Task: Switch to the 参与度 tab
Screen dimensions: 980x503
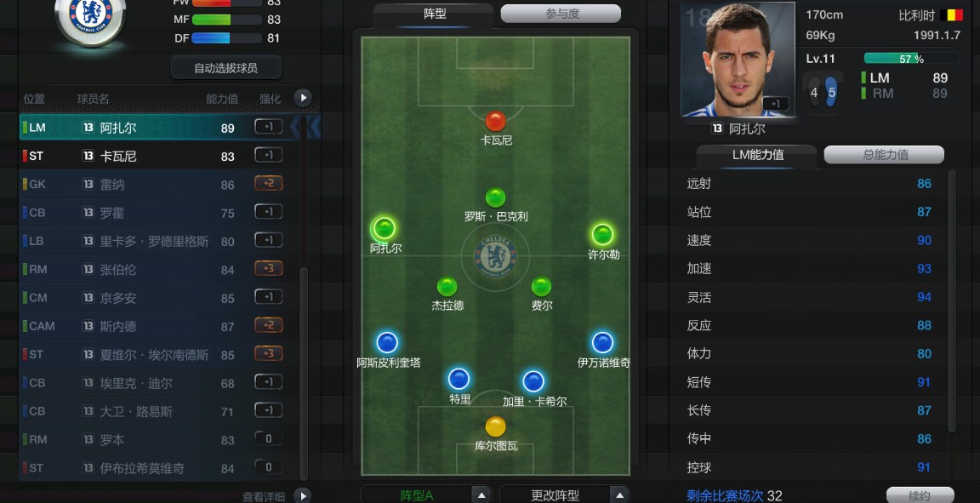Action: coord(561,14)
